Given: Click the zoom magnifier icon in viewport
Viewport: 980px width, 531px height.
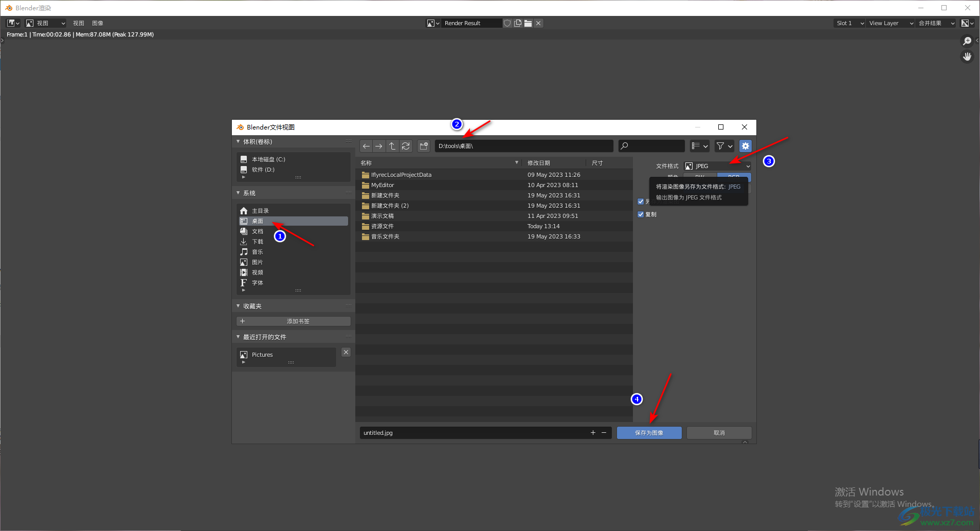Looking at the screenshot, I should pyautogui.click(x=967, y=41).
